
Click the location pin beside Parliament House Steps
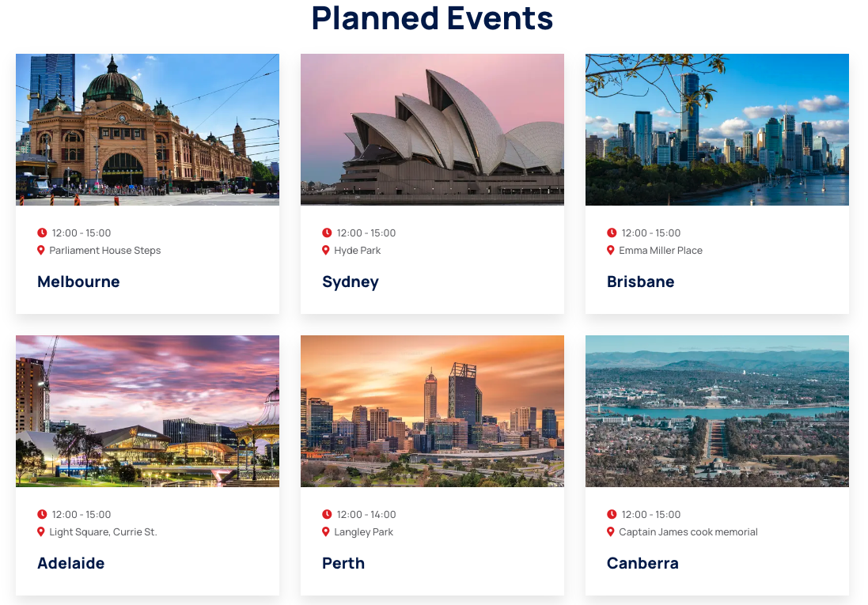click(41, 250)
